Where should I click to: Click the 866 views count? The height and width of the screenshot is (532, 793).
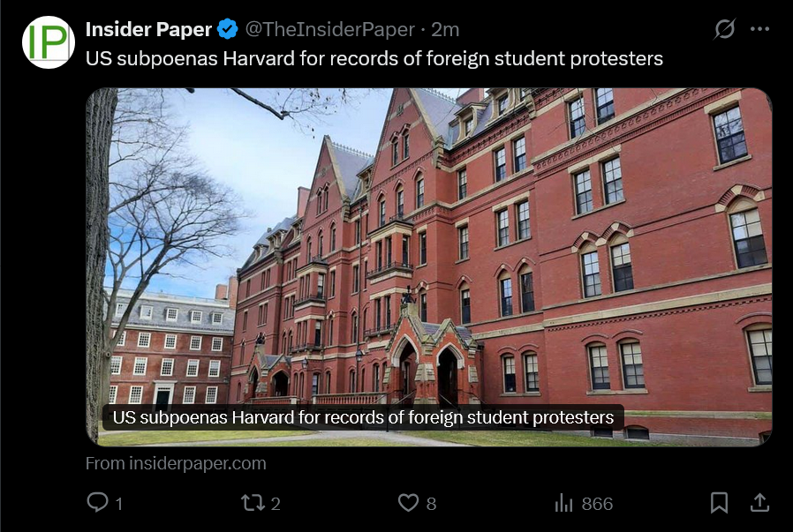pos(597,504)
